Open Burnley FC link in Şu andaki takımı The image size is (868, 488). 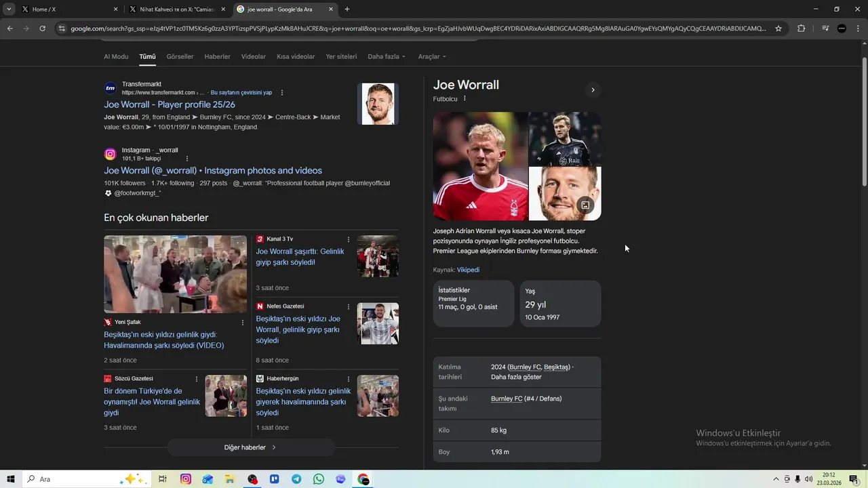[507, 399]
